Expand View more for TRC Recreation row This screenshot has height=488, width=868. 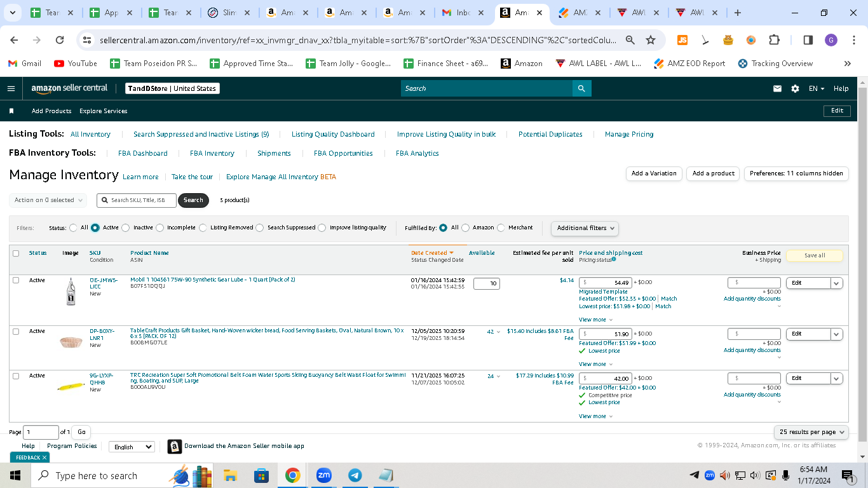(595, 416)
